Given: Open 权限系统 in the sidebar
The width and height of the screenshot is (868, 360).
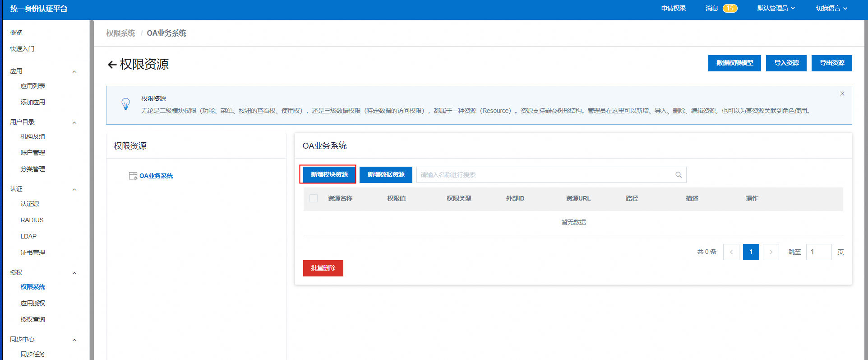Looking at the screenshot, I should point(32,287).
